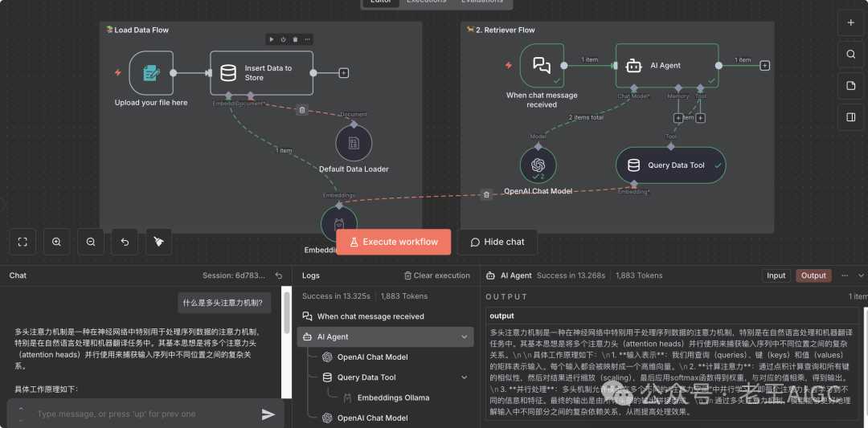The height and width of the screenshot is (428, 868).
Task: Switch details panel to Input
Action: point(776,275)
